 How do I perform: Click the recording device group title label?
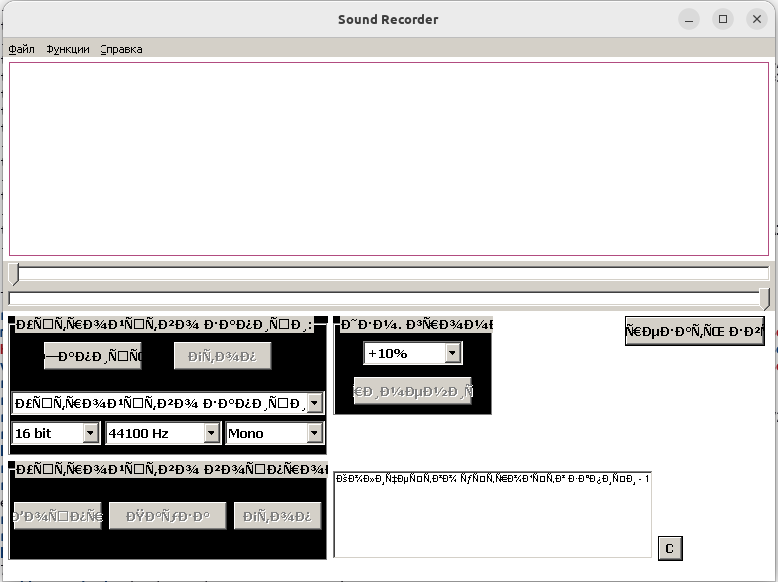pyautogui.click(x=164, y=324)
